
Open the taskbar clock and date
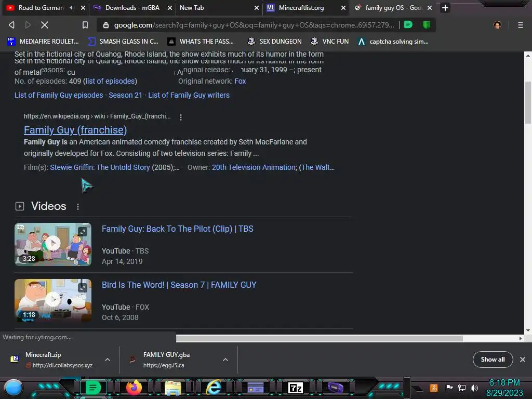504,388
